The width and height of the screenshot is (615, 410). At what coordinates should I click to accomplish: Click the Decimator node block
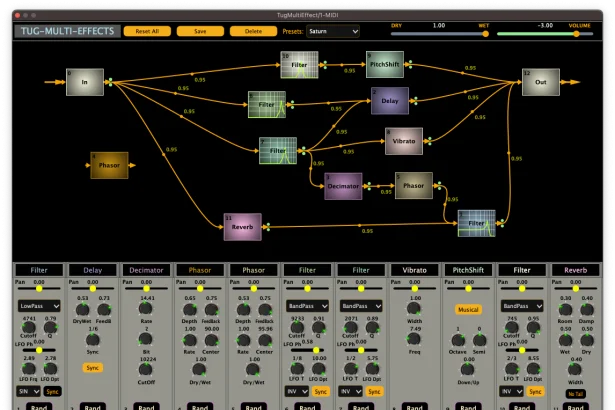(342, 186)
